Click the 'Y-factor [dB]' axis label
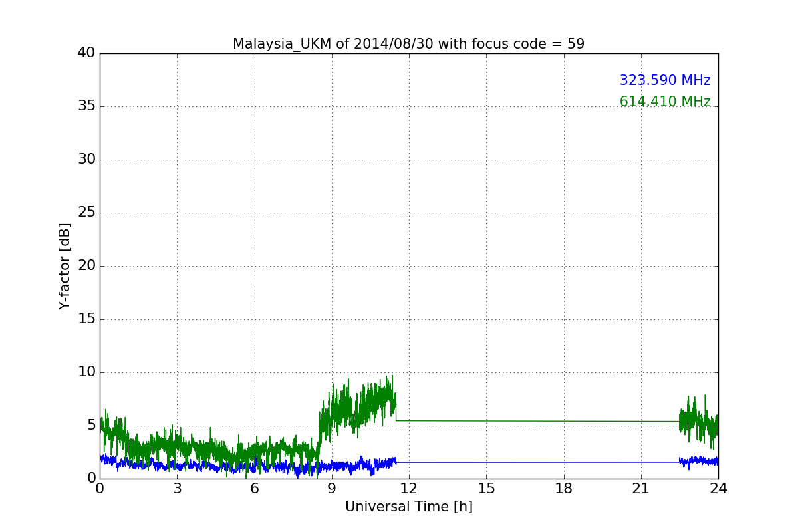 point(65,266)
